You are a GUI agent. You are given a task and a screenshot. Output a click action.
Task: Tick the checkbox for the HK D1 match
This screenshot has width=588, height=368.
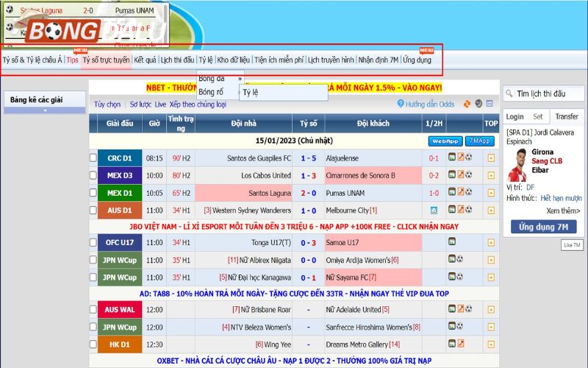pos(93,344)
